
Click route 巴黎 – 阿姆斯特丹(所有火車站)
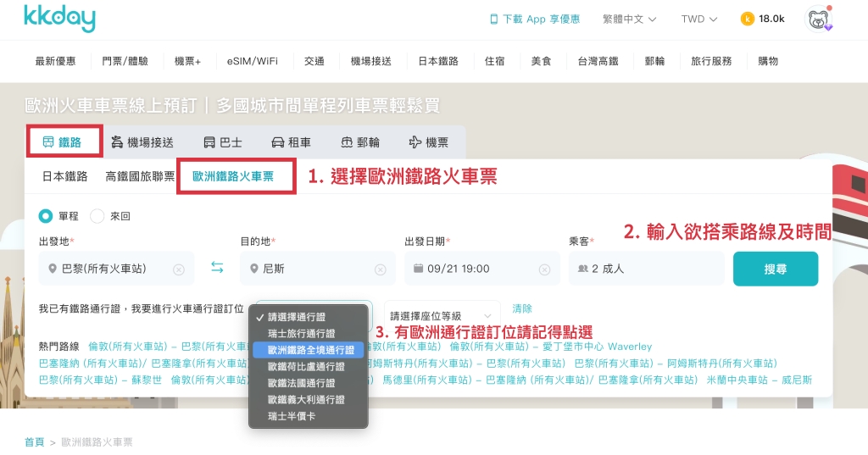point(676,363)
